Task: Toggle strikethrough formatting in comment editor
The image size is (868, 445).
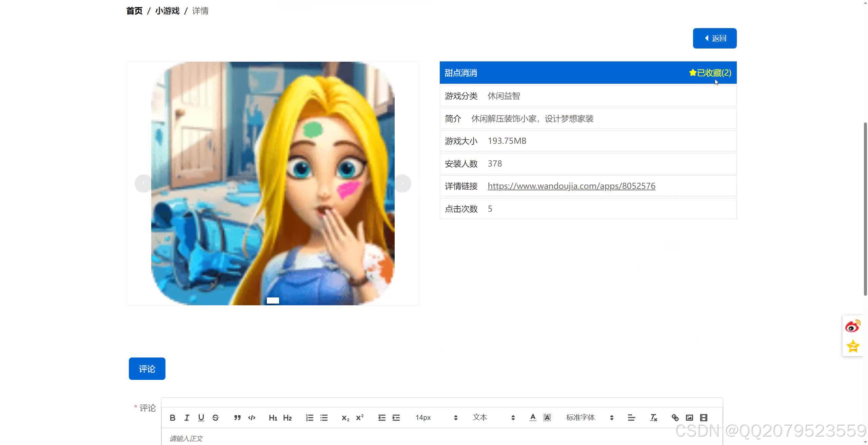Action: (215, 418)
